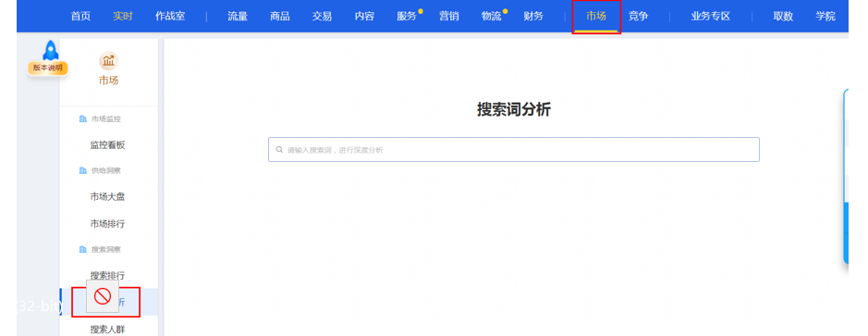Switch to the 竞争 tab

pyautogui.click(x=638, y=16)
